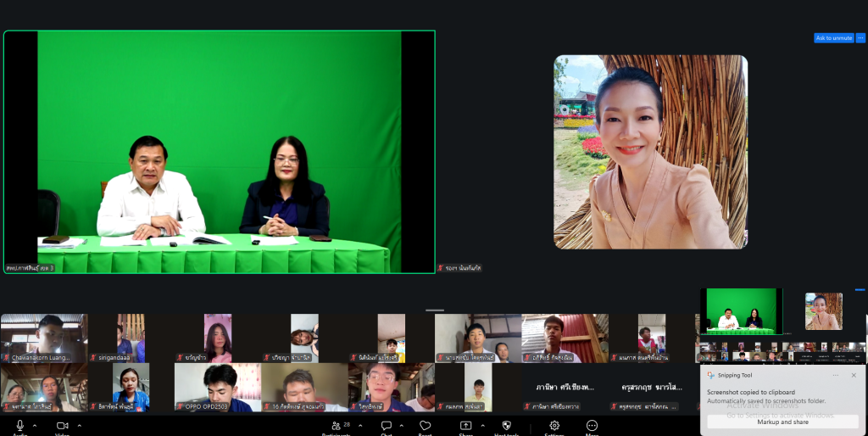Expand the caret next to Participants
The width and height of the screenshot is (868, 436).
[360, 426]
